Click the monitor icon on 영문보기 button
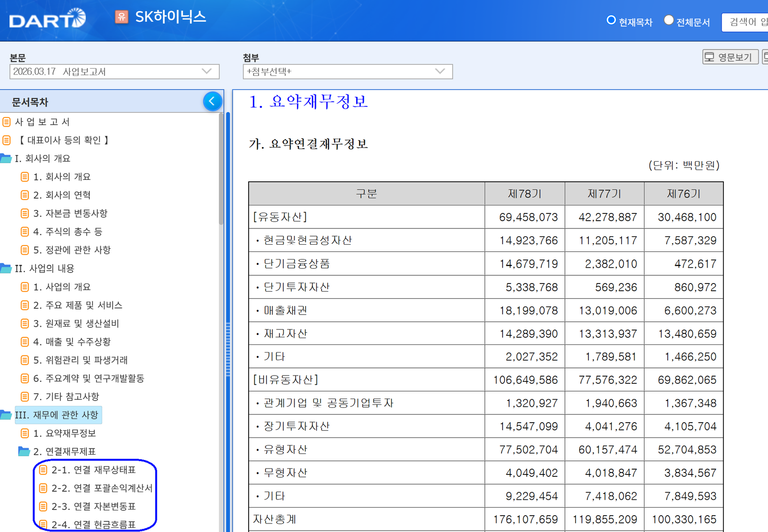 pos(709,57)
